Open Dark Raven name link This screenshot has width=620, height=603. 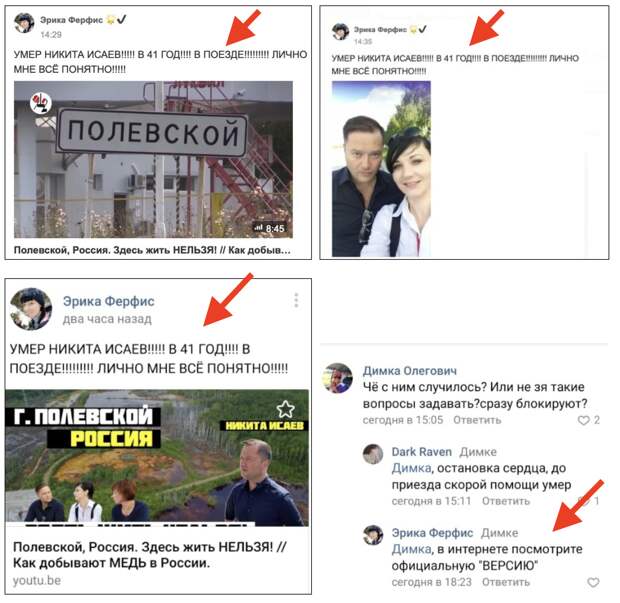[422, 452]
